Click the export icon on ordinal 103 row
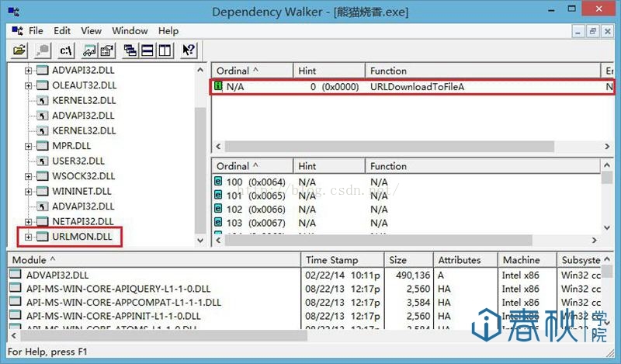Image resolution: width=621 pixels, height=364 pixels. click(x=218, y=222)
